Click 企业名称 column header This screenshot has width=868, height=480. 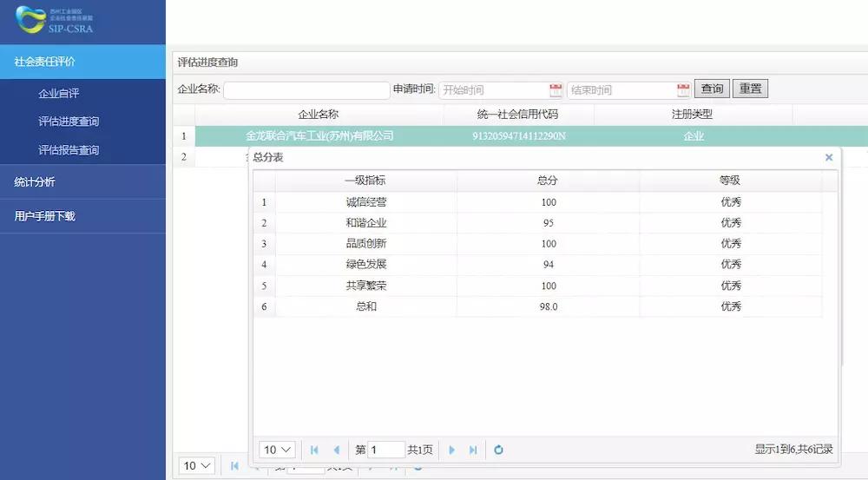click(319, 115)
